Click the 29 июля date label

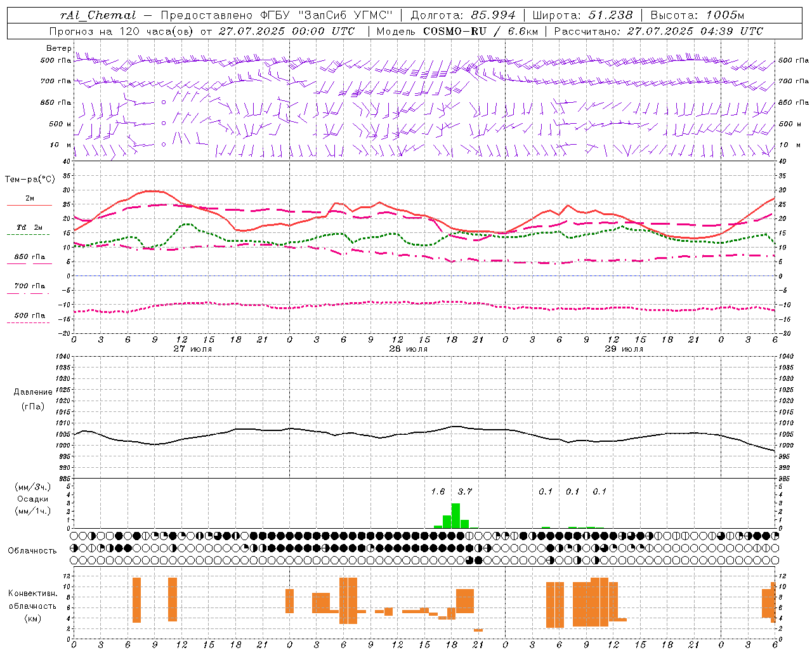coord(624,349)
